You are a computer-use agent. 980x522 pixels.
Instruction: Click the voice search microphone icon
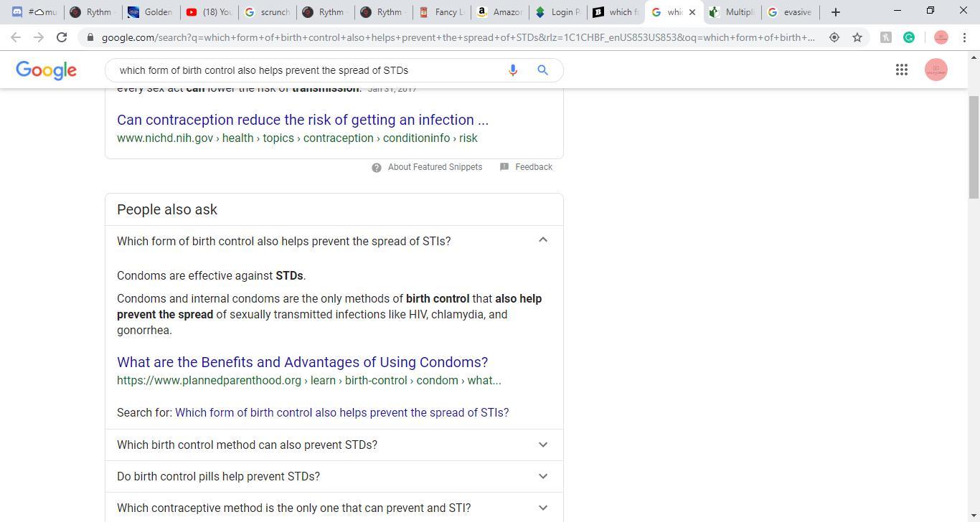click(x=513, y=70)
